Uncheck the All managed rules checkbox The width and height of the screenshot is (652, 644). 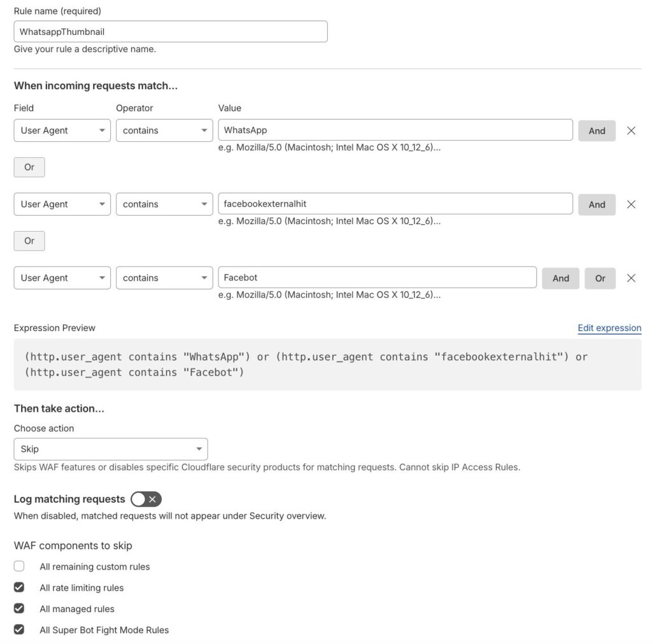pos(18,608)
